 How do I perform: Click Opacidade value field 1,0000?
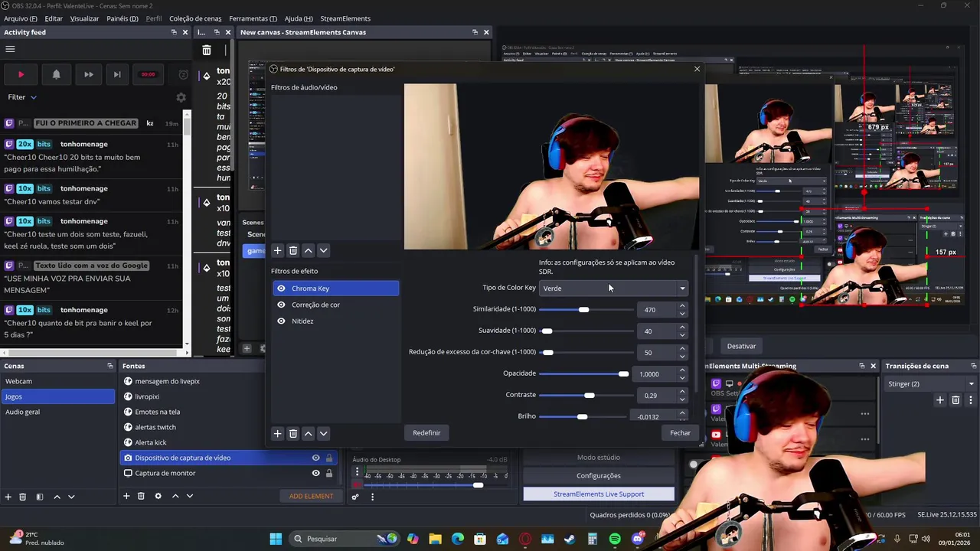point(656,374)
